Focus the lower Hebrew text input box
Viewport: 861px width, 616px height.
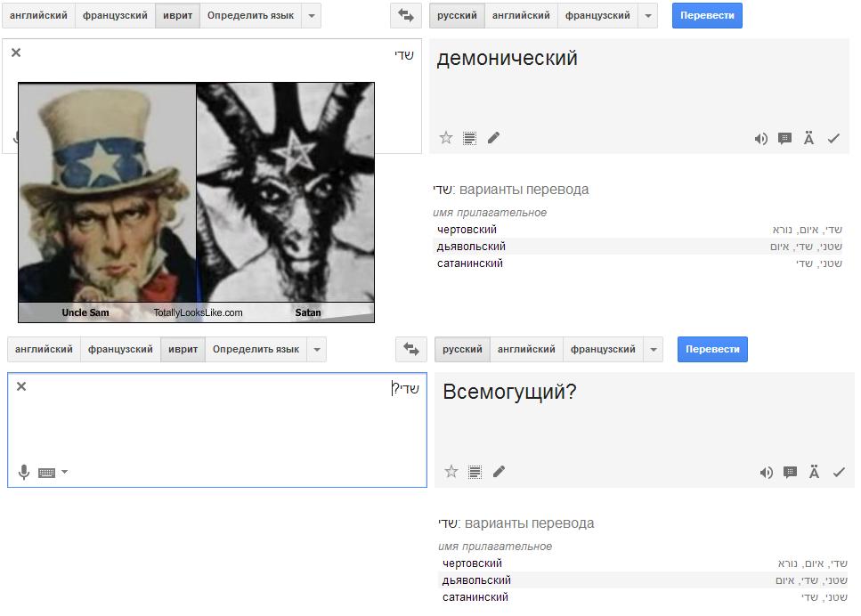pos(217,430)
